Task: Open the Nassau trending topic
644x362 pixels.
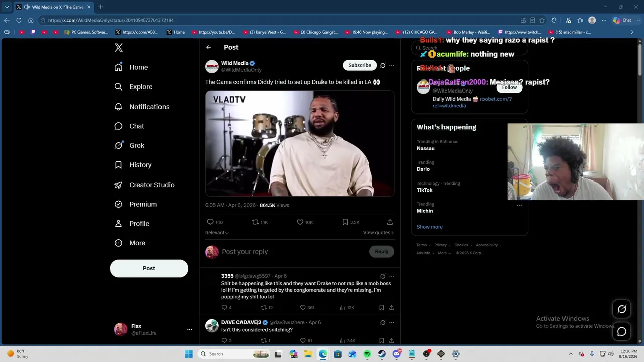Action: tap(426, 149)
